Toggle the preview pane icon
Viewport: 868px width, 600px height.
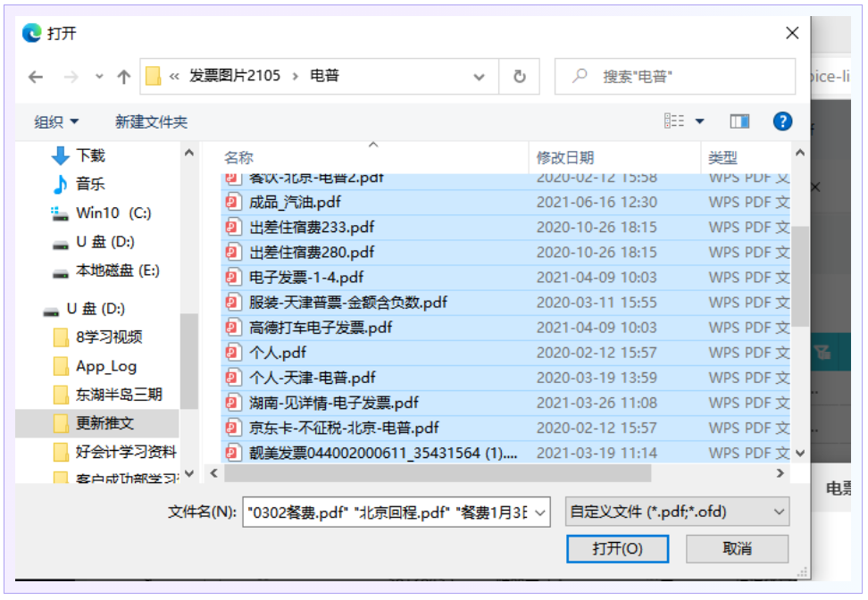click(739, 121)
